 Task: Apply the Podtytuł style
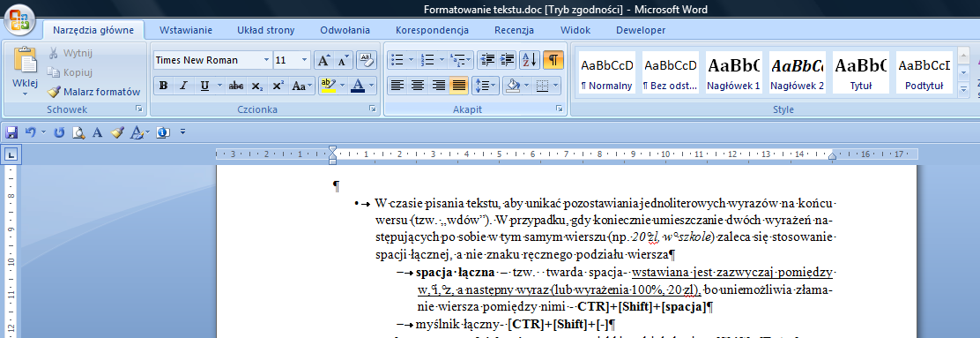pyautogui.click(x=924, y=72)
